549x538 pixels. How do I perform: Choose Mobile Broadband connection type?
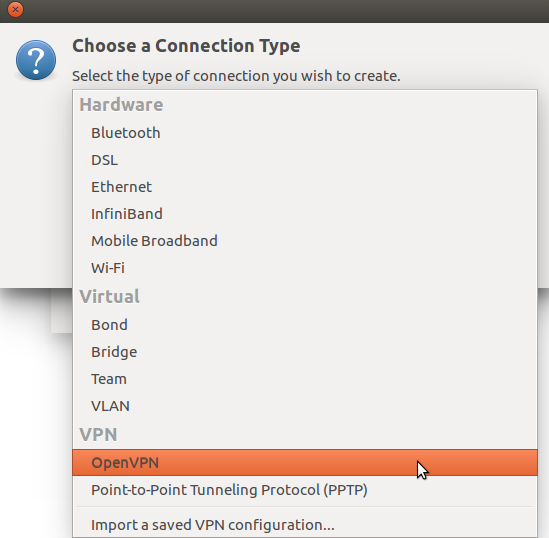click(x=305, y=241)
